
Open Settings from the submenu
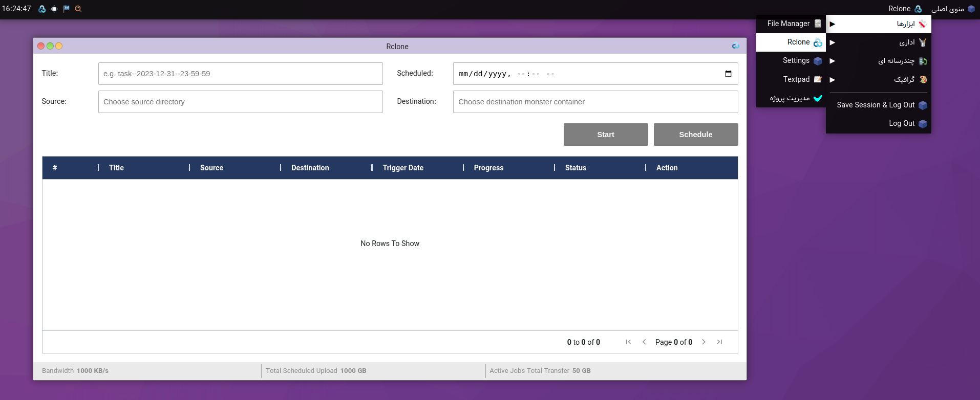coord(791,60)
